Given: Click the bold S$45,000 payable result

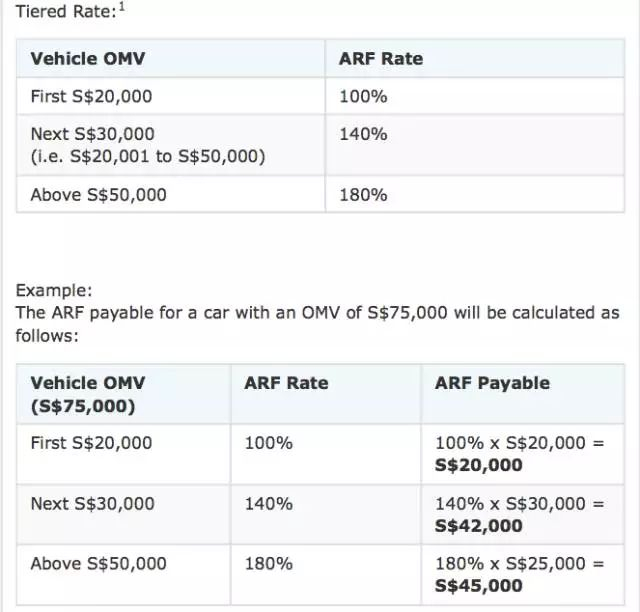Looking at the screenshot, I should point(479,587).
